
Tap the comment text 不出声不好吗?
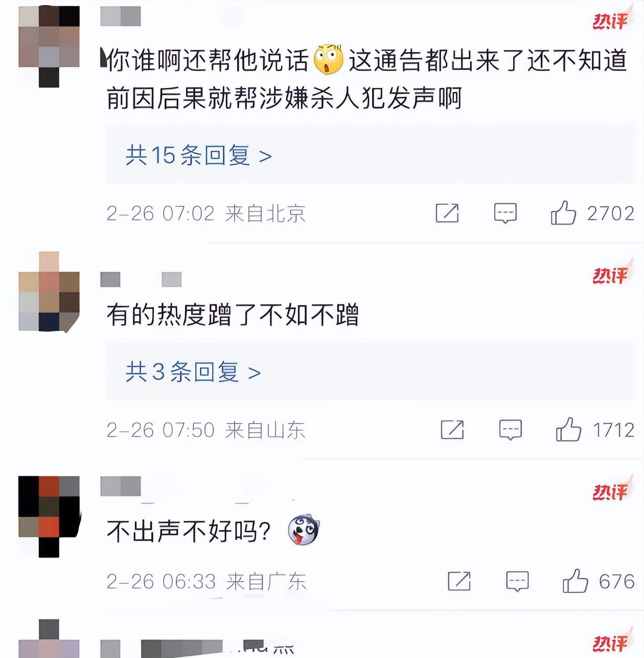pos(189,532)
